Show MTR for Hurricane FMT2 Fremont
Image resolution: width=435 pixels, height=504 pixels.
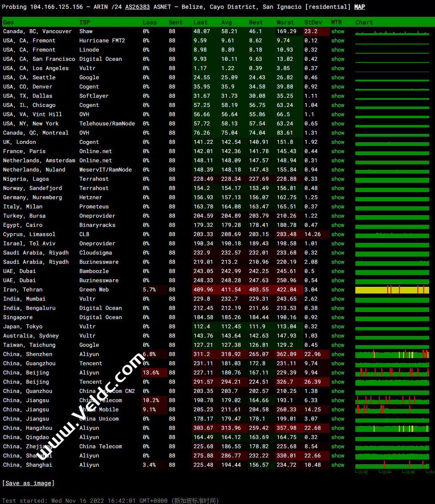(338, 41)
